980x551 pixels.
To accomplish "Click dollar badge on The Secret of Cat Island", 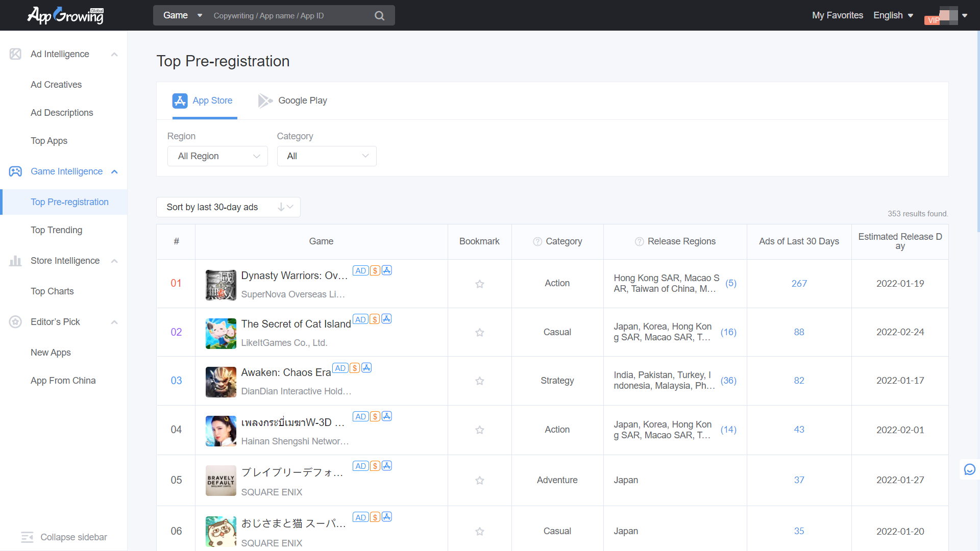I will point(375,319).
